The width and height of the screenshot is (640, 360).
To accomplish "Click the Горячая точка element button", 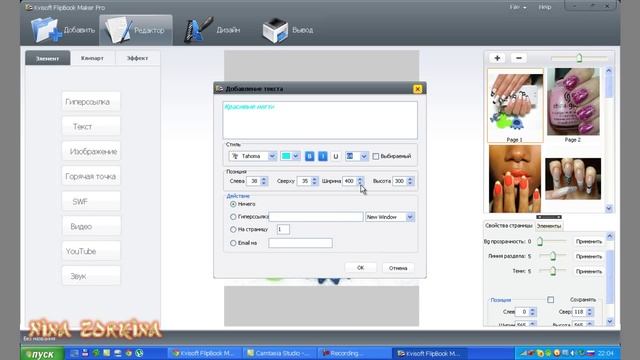I will [91, 176].
